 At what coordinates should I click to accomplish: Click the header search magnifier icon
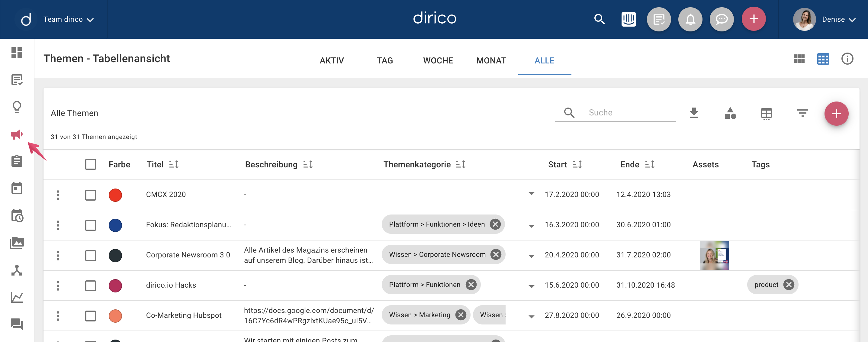click(x=600, y=19)
